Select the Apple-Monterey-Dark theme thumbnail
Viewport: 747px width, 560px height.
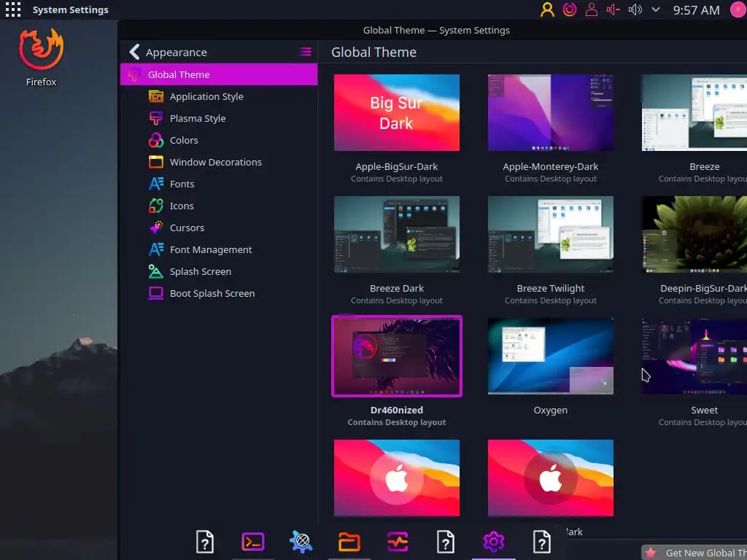click(550, 112)
